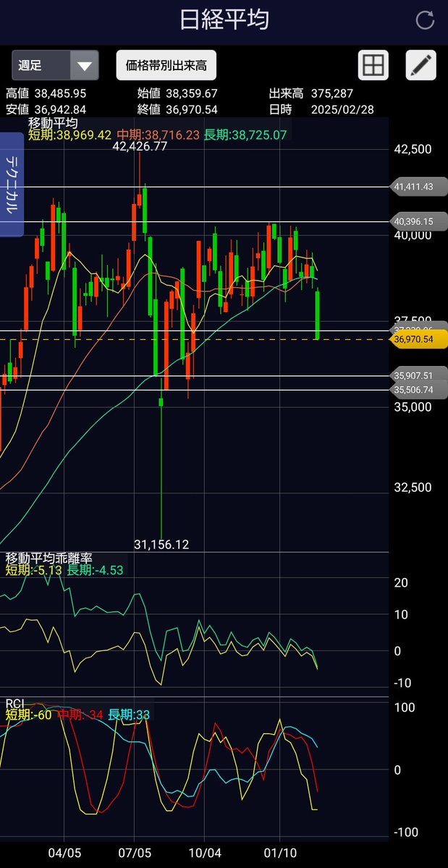The image size is (448, 868).
Task: Tap the 終値 36,970.54 value
Action: [x=177, y=109]
